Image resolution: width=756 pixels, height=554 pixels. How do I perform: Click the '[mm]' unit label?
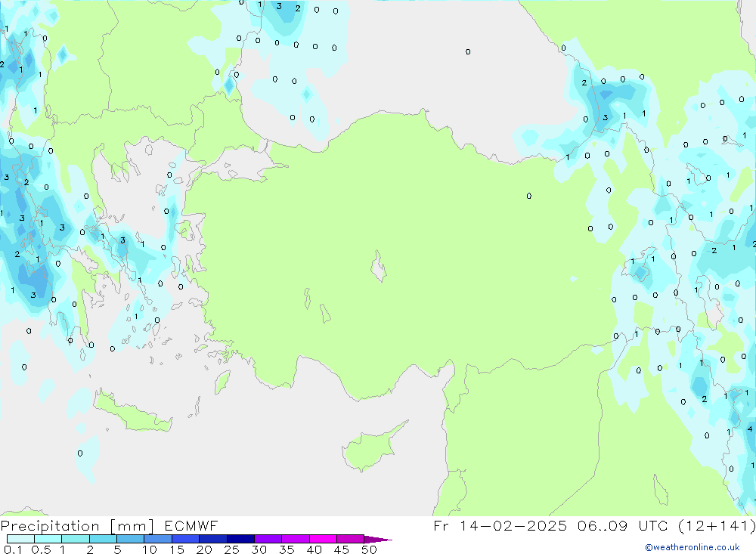[132, 526]
